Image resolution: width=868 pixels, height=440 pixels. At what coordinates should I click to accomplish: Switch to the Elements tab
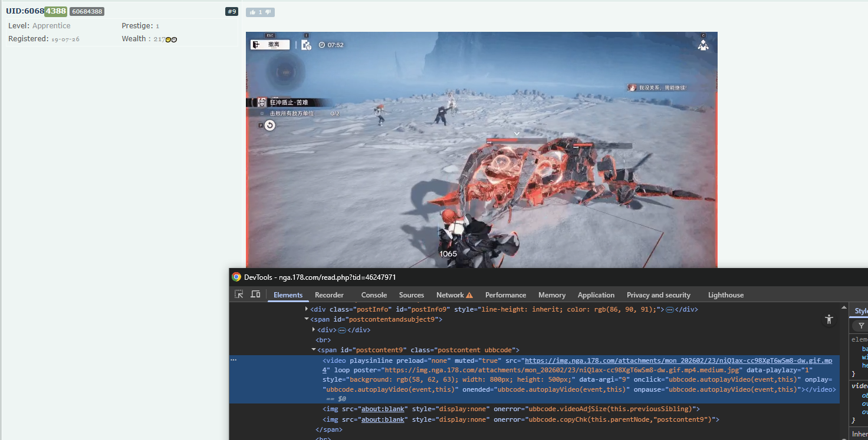coord(288,295)
